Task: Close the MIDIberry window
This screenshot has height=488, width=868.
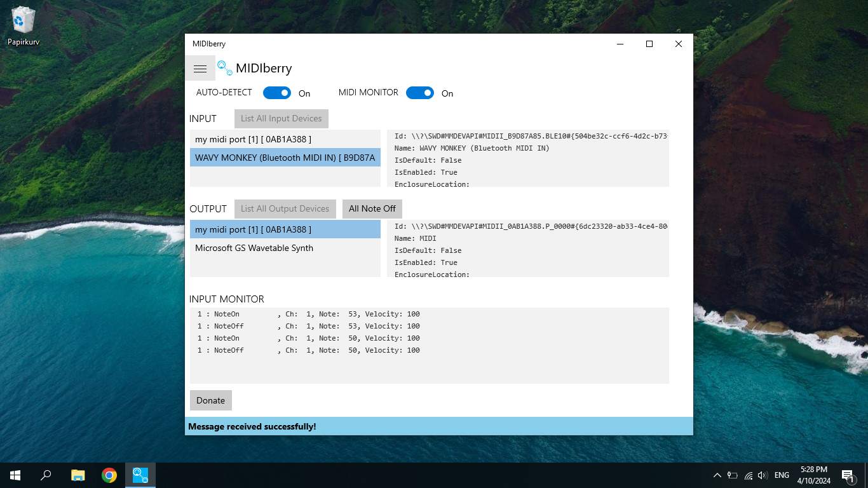Action: point(679,44)
